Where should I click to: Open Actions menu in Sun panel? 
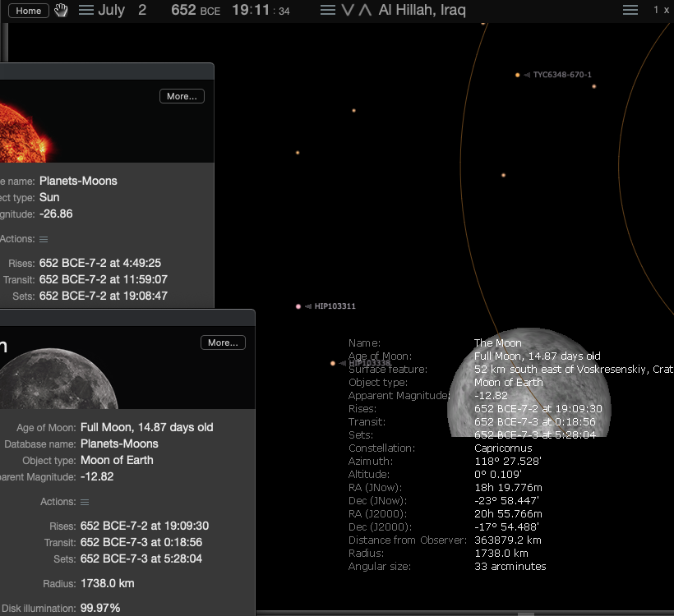44,239
